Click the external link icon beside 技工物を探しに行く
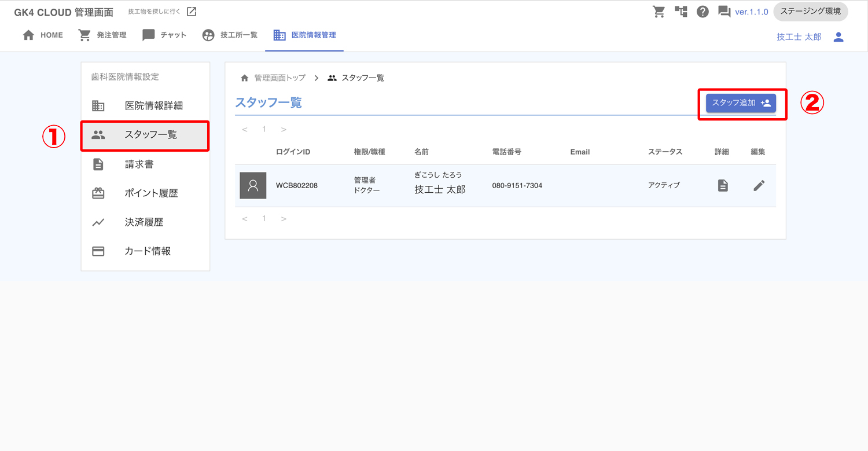Screen dimensions: 868x451 (192, 12)
